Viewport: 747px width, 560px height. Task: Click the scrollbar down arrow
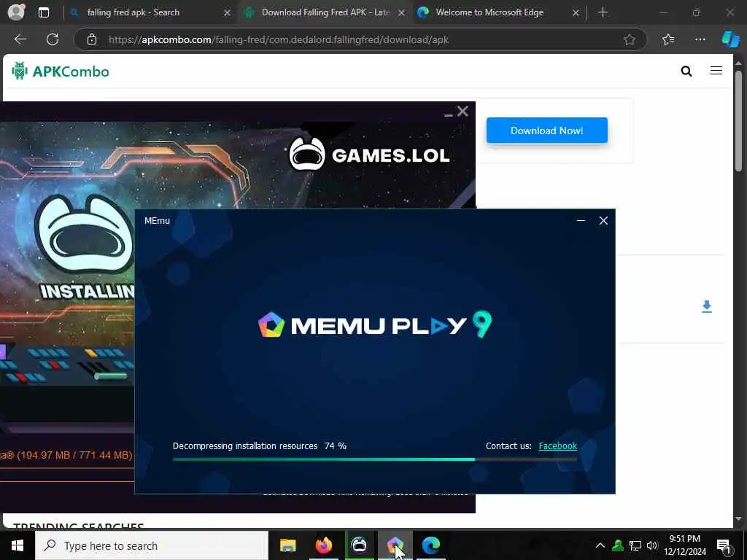[x=738, y=519]
